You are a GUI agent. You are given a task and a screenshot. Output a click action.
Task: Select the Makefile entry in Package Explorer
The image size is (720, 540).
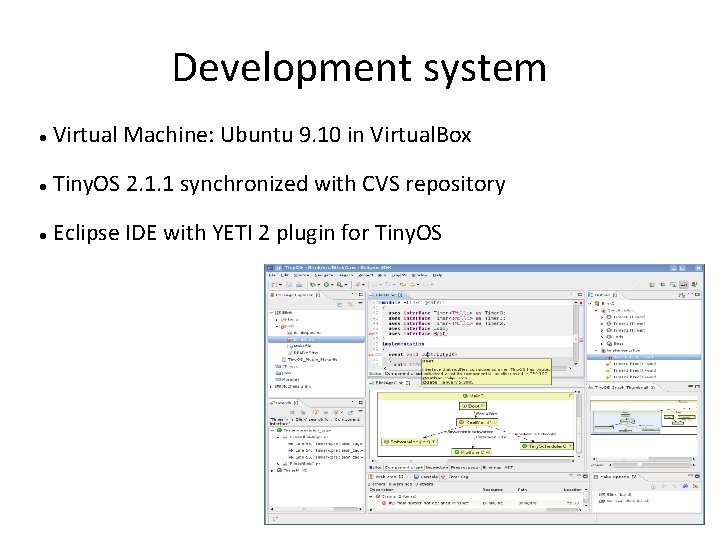click(x=303, y=346)
